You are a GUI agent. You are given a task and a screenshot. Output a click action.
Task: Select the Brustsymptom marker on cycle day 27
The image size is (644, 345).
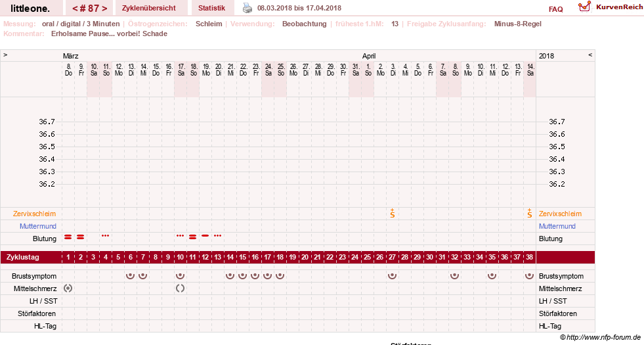(392, 276)
